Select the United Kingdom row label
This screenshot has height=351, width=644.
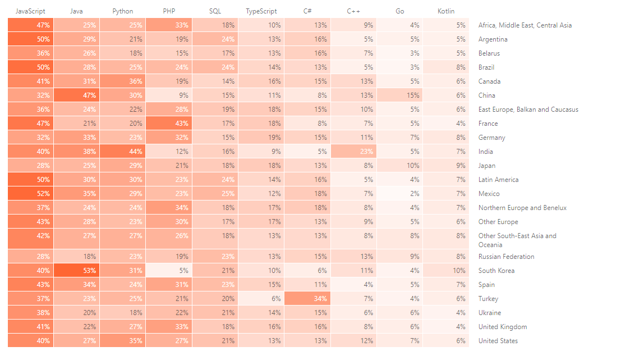tap(502, 327)
